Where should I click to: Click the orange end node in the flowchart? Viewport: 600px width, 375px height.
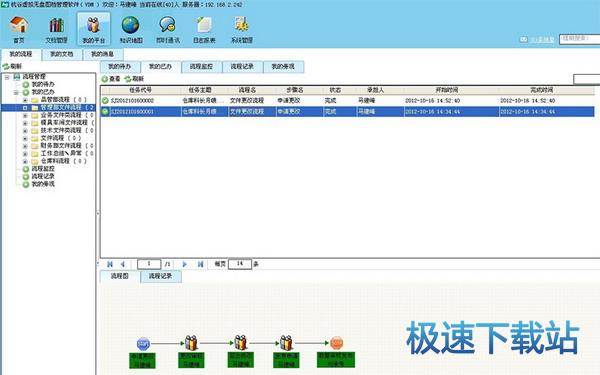[x=336, y=343]
